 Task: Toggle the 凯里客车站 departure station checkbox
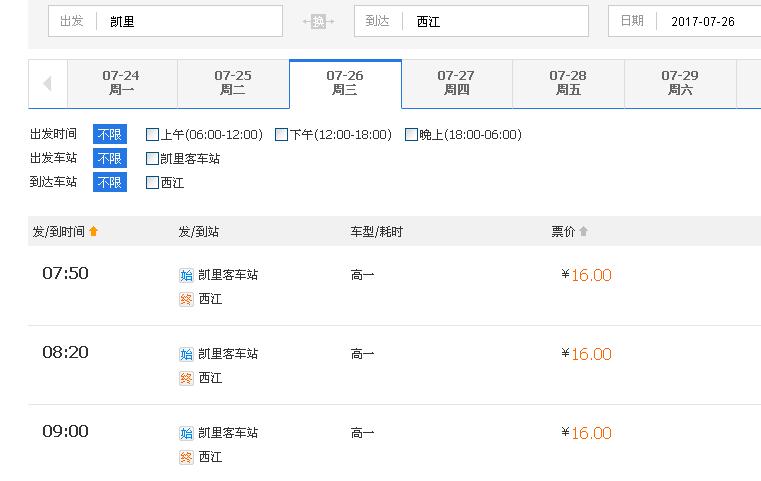click(x=153, y=158)
